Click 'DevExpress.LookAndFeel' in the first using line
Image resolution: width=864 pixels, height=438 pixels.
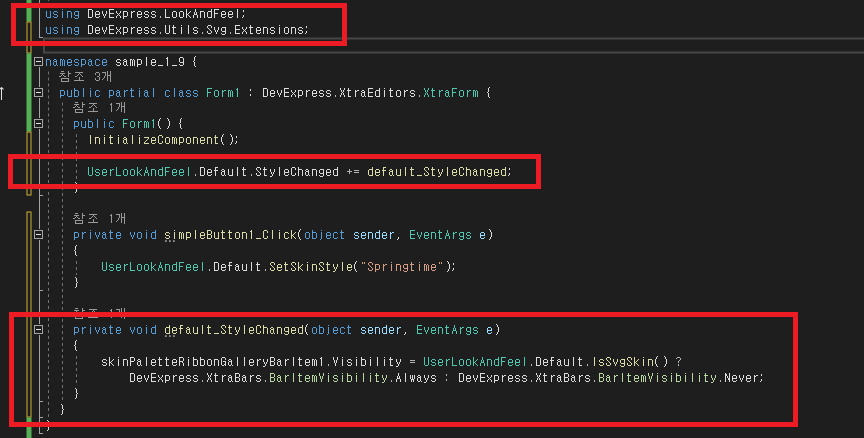click(x=164, y=14)
